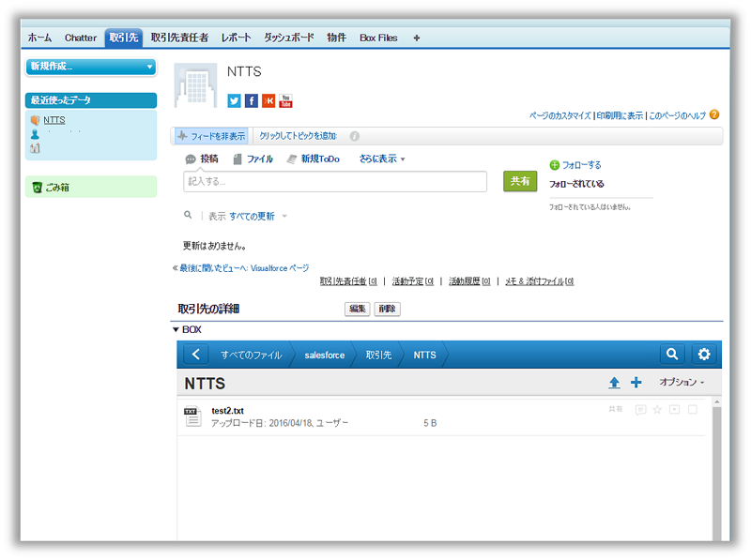The image size is (751, 560).
Task: Click the third recent item icon in sidebar
Action: [35, 148]
